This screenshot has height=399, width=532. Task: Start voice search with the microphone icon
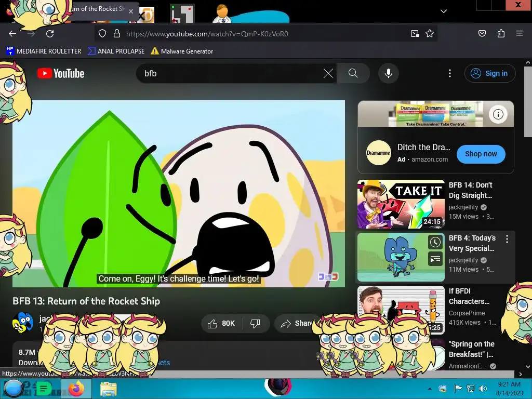389,73
